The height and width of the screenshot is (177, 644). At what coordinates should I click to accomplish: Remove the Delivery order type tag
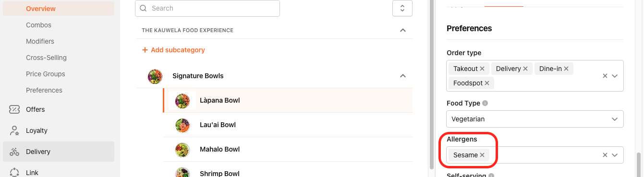tap(525, 69)
